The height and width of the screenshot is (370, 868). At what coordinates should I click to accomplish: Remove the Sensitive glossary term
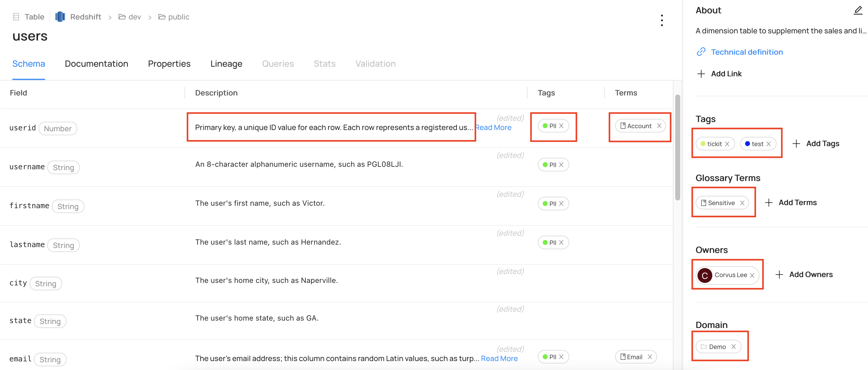tap(742, 203)
